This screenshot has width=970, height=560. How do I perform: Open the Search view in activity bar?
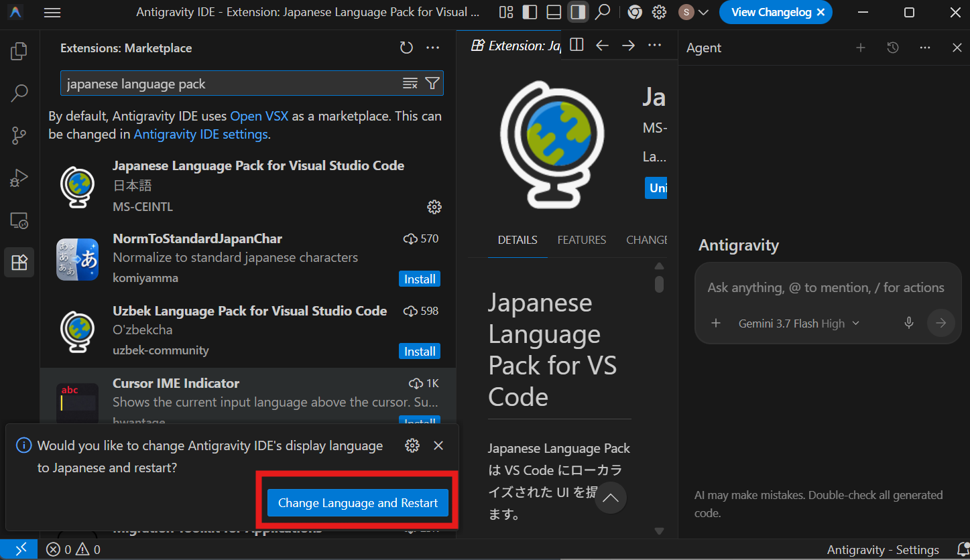tap(19, 93)
